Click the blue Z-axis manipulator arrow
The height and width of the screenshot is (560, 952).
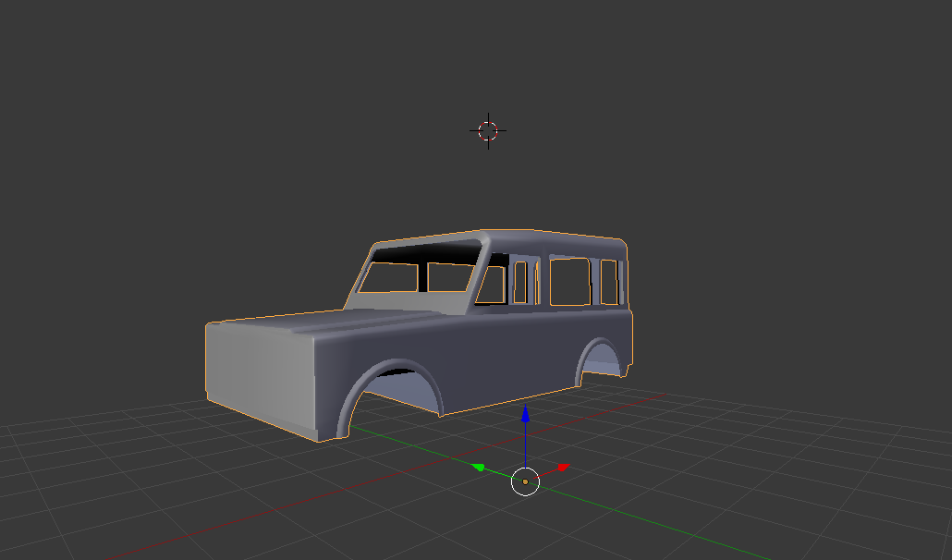point(525,414)
